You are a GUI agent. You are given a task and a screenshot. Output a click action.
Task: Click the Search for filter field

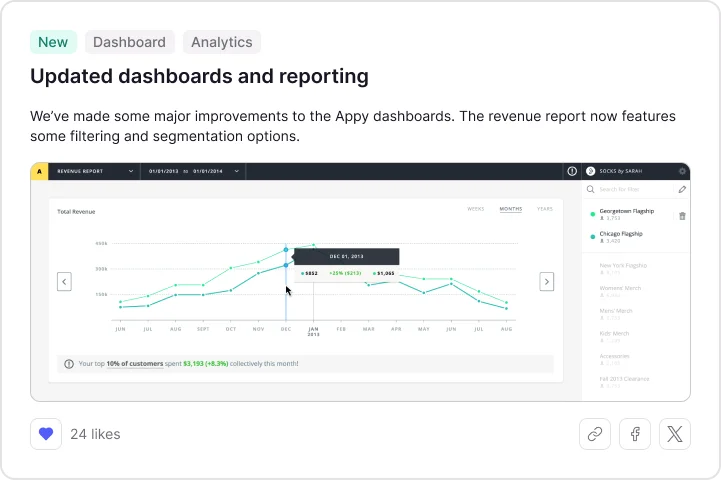[630, 189]
